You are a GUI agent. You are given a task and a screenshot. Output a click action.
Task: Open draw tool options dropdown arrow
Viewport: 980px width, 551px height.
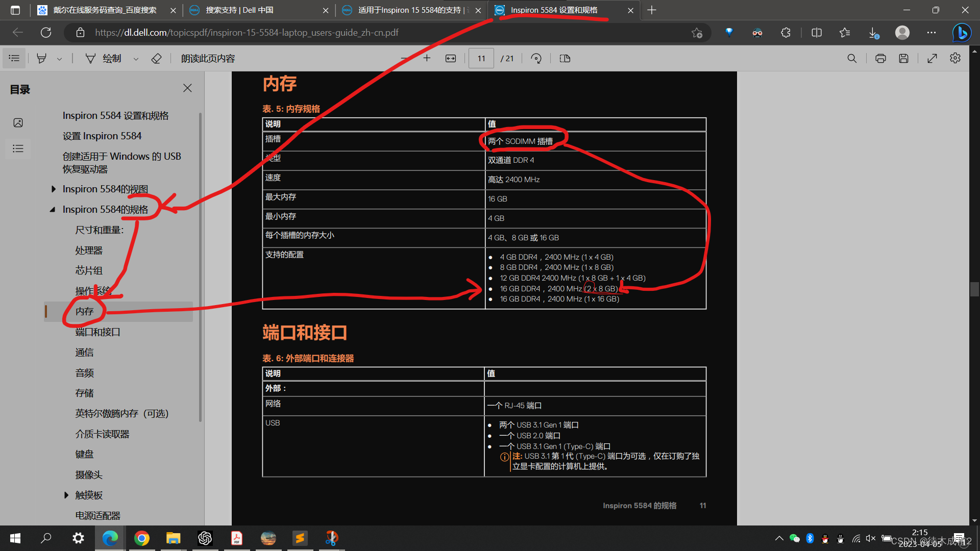coord(136,59)
